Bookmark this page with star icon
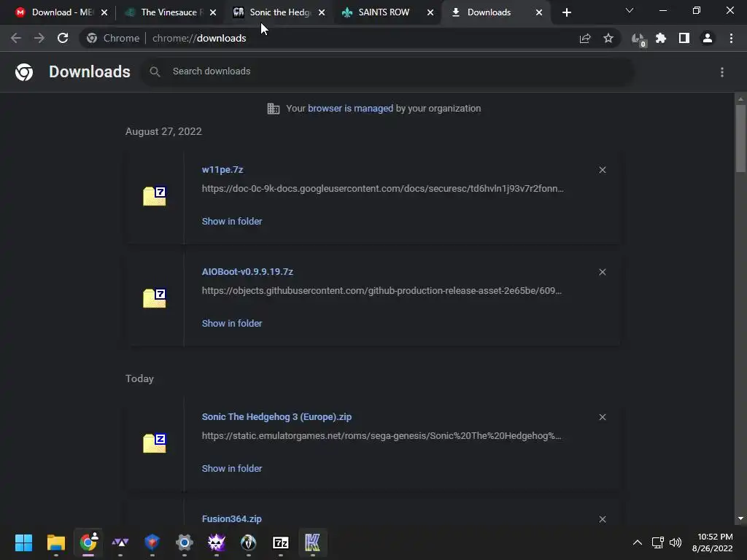 [x=608, y=38]
